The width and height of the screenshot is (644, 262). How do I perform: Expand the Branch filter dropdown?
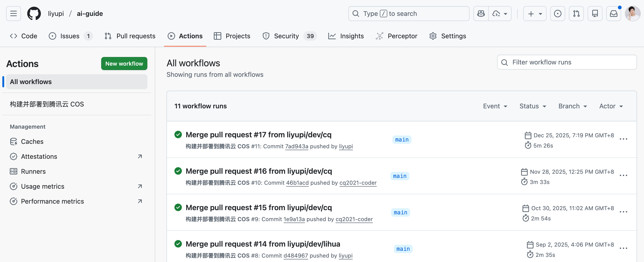pyautogui.click(x=572, y=106)
